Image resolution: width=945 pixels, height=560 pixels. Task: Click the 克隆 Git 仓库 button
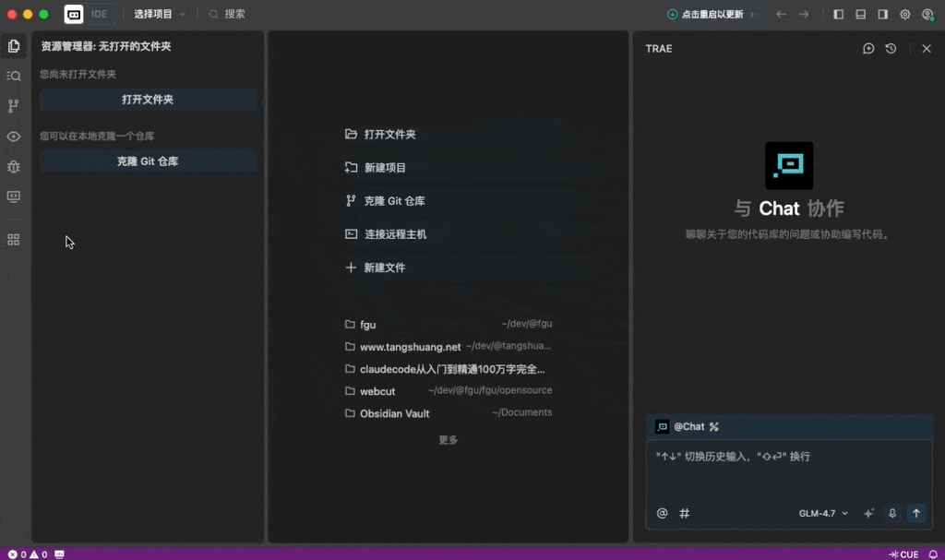point(148,161)
